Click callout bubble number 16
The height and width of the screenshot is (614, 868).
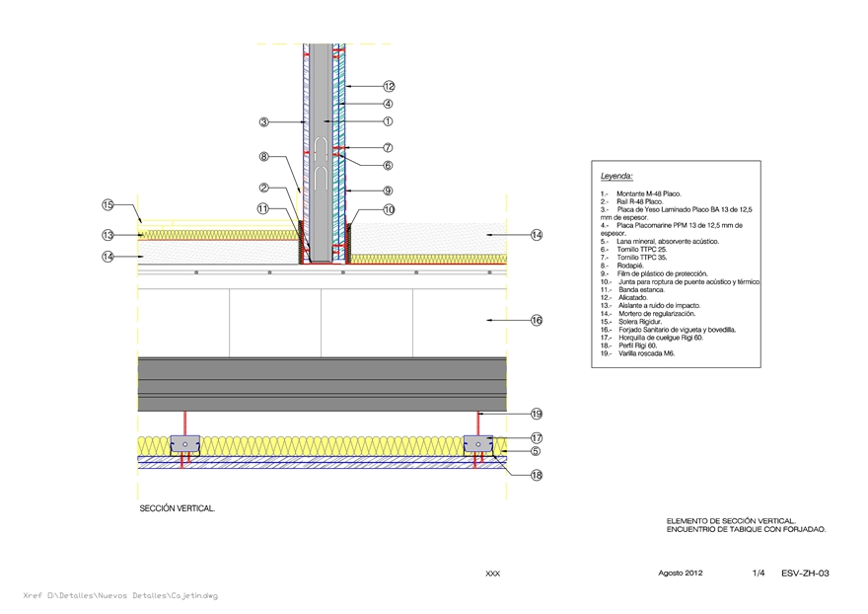coord(537,320)
